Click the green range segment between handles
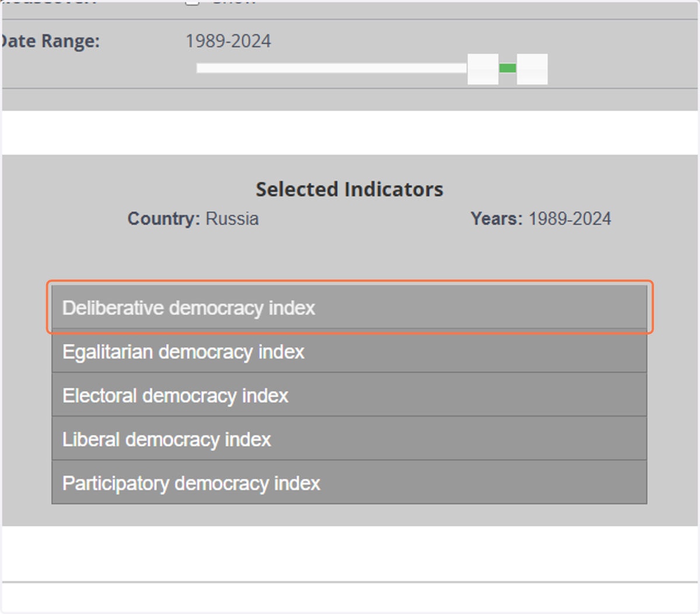Screen dimensions: 700x614 508,68
